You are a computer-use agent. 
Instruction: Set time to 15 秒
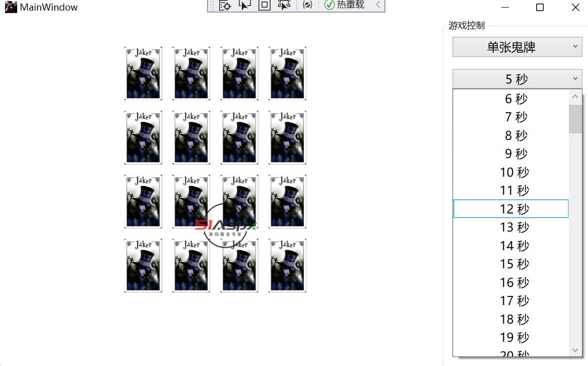point(511,264)
